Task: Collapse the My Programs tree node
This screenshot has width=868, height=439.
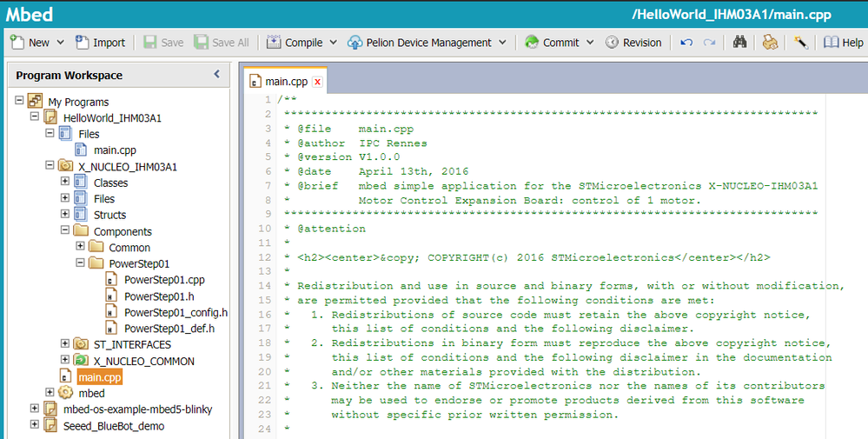Action: click(x=19, y=100)
